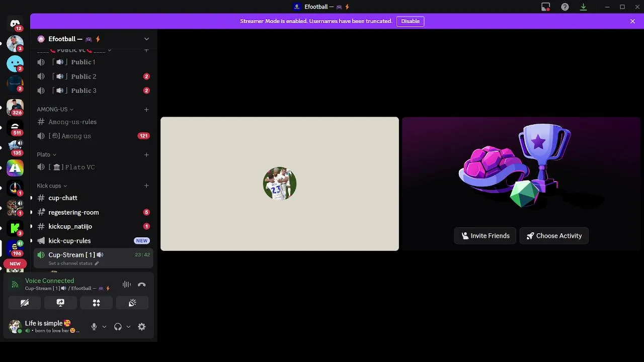This screenshot has width=644, height=362.
Task: Join the Among us voice channel
Action: click(94, 136)
